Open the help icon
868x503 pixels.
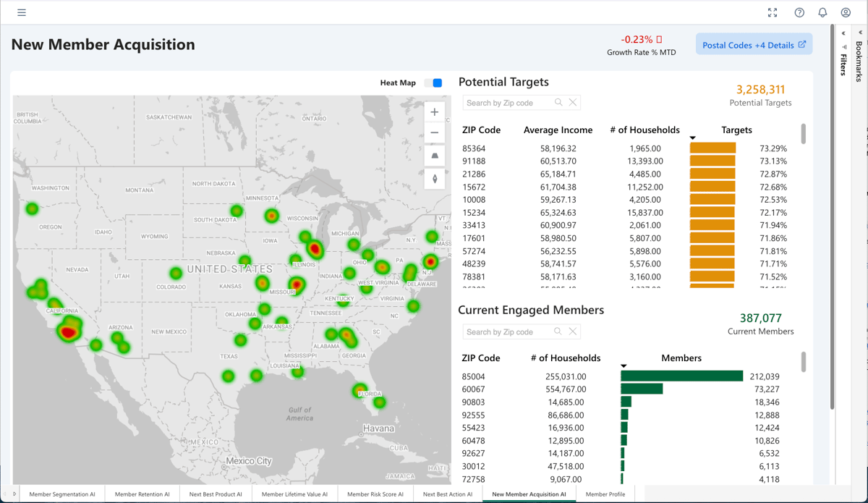[799, 12]
